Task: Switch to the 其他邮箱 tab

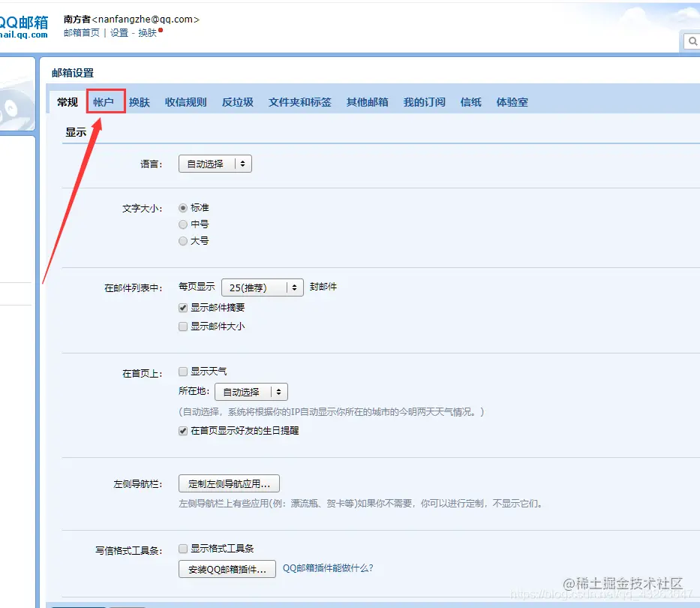Action: click(x=368, y=101)
